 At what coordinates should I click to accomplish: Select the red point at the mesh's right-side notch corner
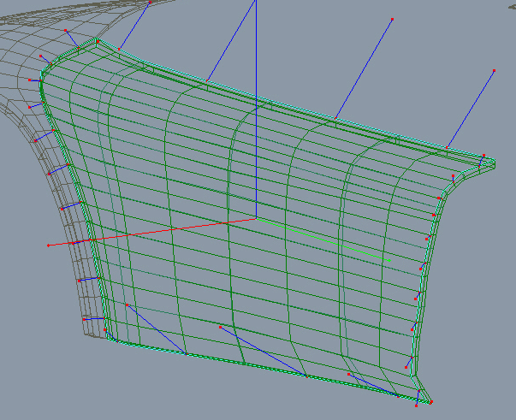(439, 198)
